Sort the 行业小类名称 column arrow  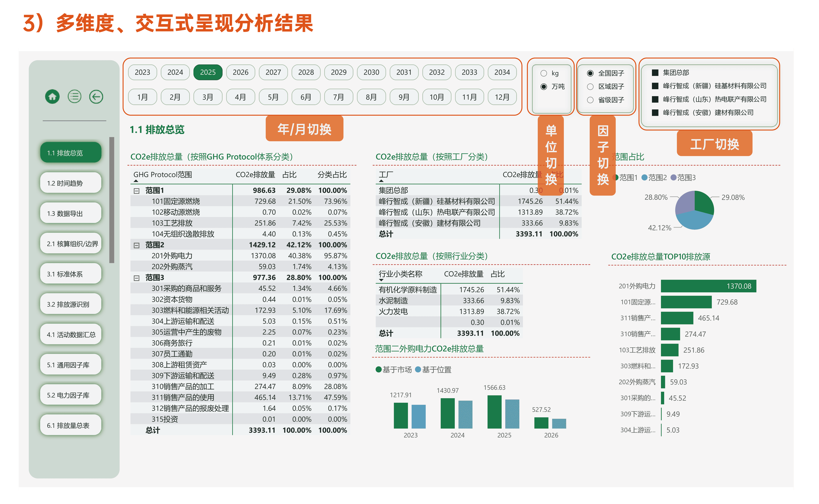click(381, 281)
